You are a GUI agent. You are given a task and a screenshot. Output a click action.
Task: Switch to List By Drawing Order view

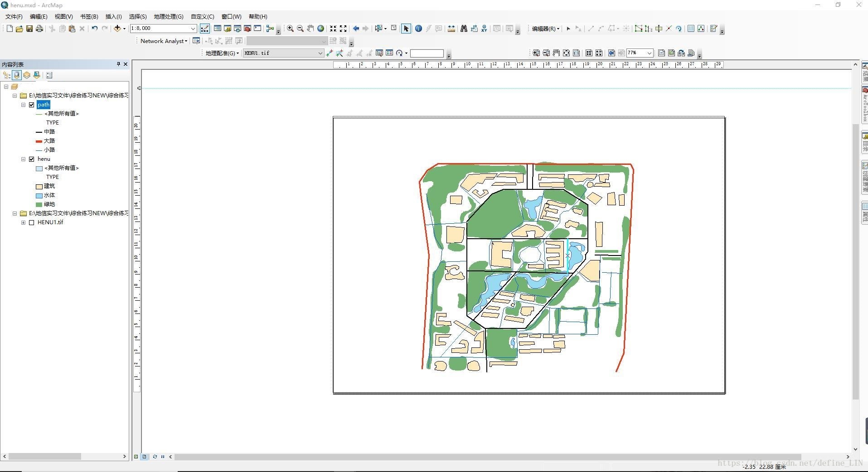[6, 75]
